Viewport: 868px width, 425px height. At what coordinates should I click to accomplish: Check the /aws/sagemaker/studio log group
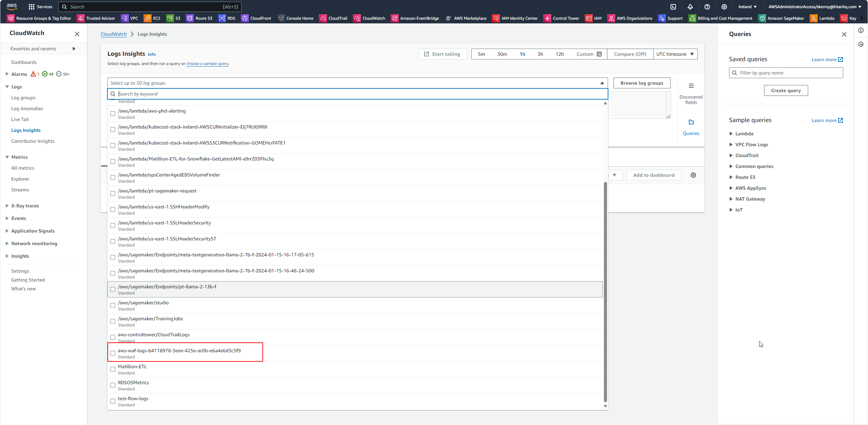pyautogui.click(x=113, y=305)
